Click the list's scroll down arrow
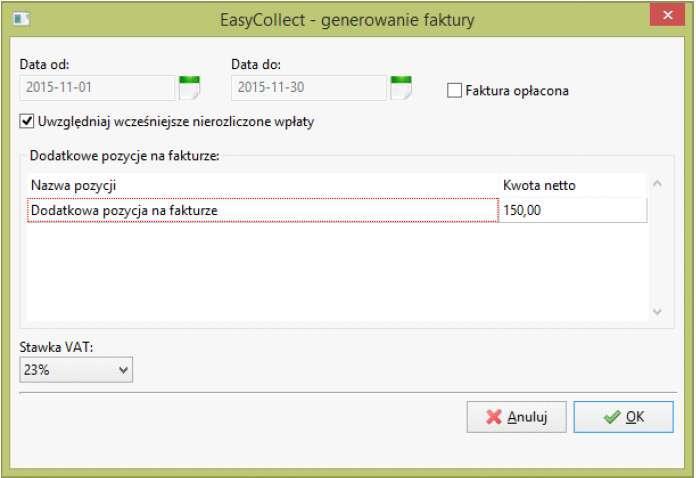This screenshot has width=696, height=478. [657, 312]
